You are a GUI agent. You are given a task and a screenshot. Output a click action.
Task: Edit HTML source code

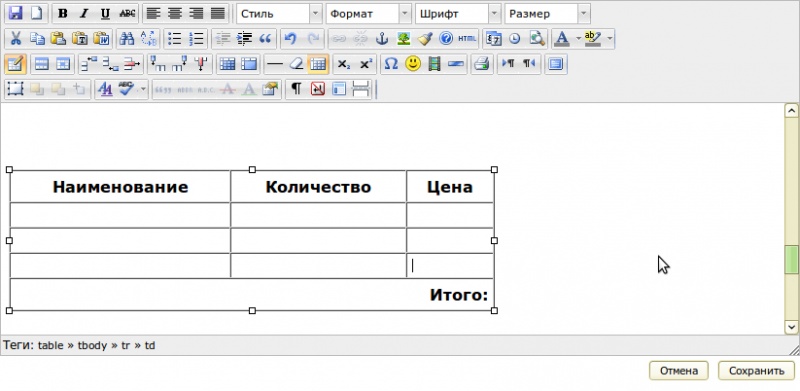pos(467,39)
